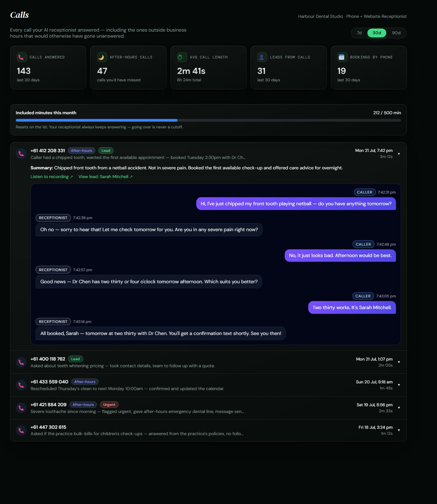Click caller message 'Two thirty works'

352,307
